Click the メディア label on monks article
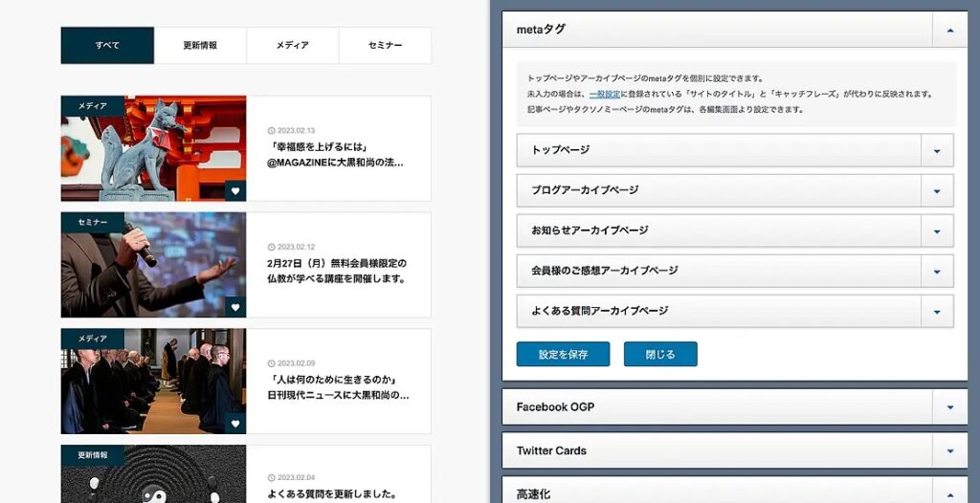980x503 pixels. pos(93,339)
